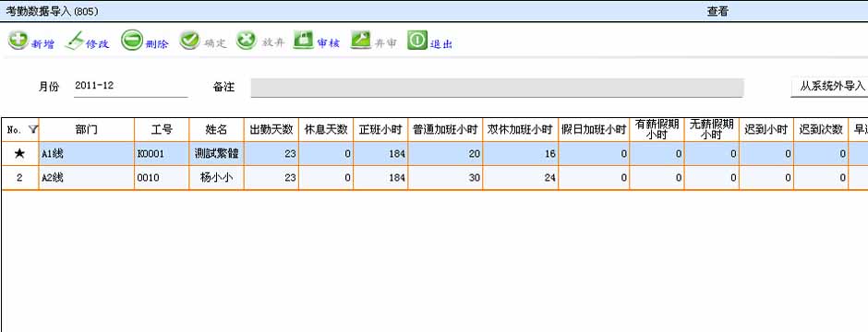This screenshot has width=868, height=332.
Task: Click the 备注 remarks input field
Action: pos(497,88)
